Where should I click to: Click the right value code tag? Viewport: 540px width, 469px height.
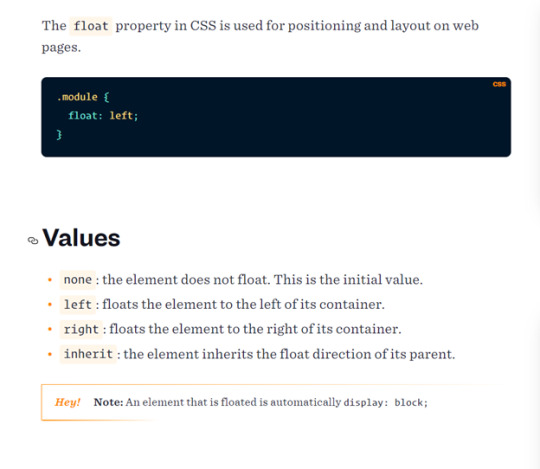pyautogui.click(x=81, y=329)
